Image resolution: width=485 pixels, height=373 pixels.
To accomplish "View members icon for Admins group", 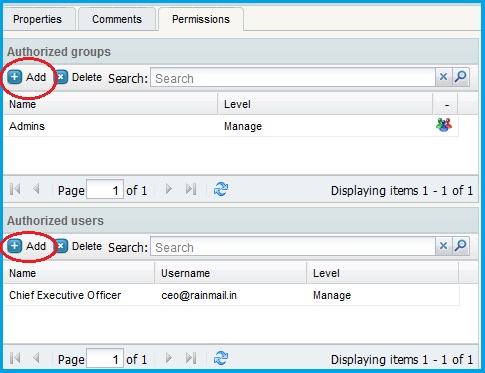I will pos(444,125).
